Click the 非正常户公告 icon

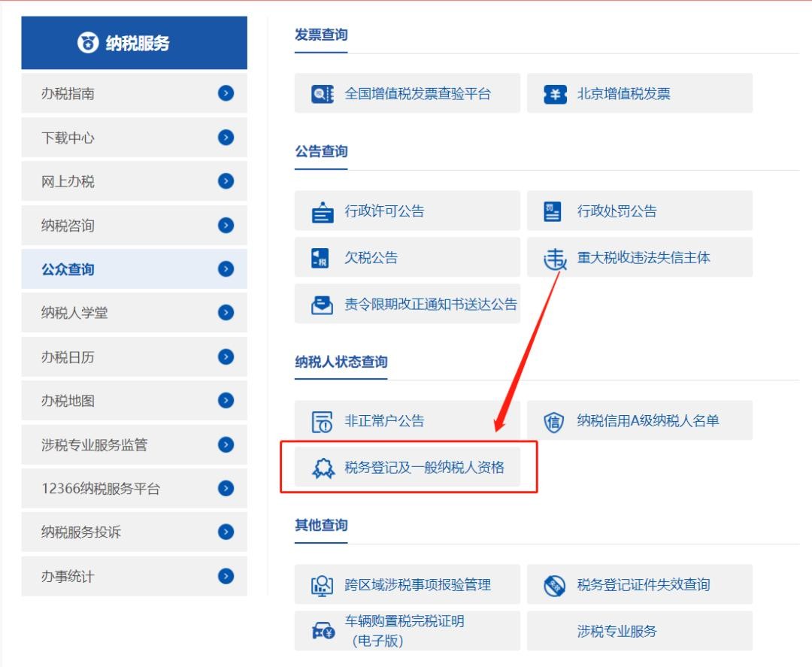322,422
